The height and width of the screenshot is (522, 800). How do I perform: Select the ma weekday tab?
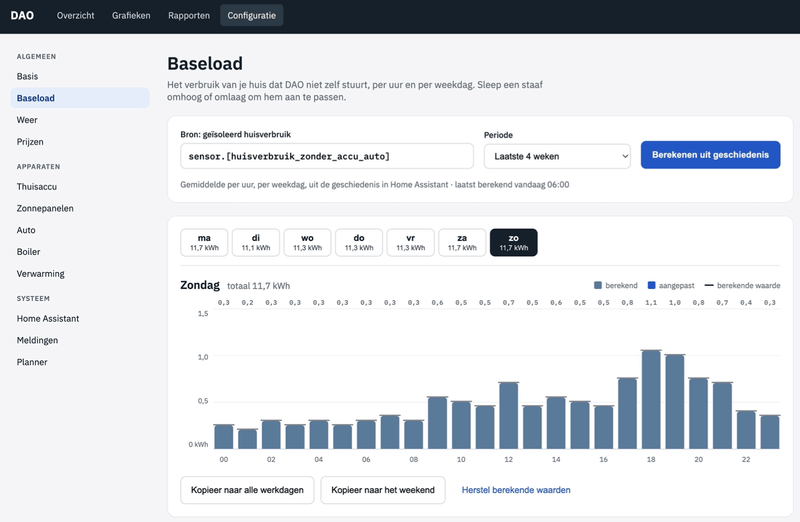point(204,242)
